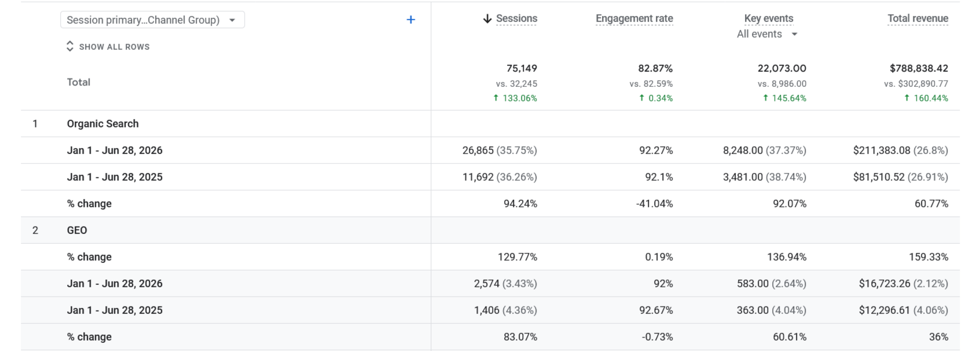Select the Organic Search row label
980x351 pixels.
[103, 124]
